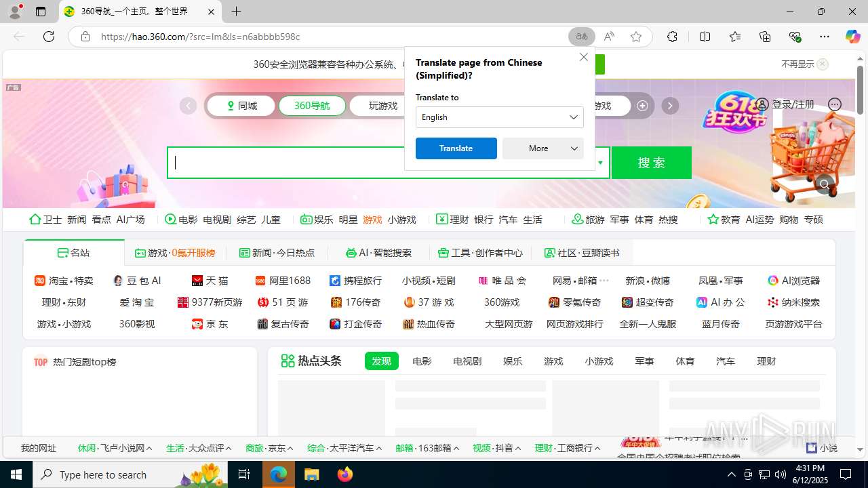The width and height of the screenshot is (868, 488).
Task: Click the Read aloud icon
Action: [x=609, y=37]
